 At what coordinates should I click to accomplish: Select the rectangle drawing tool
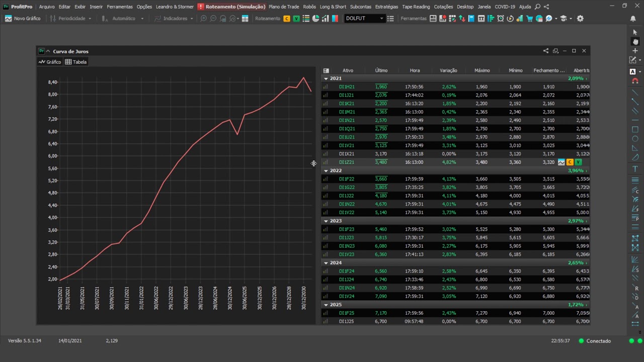pyautogui.click(x=635, y=130)
